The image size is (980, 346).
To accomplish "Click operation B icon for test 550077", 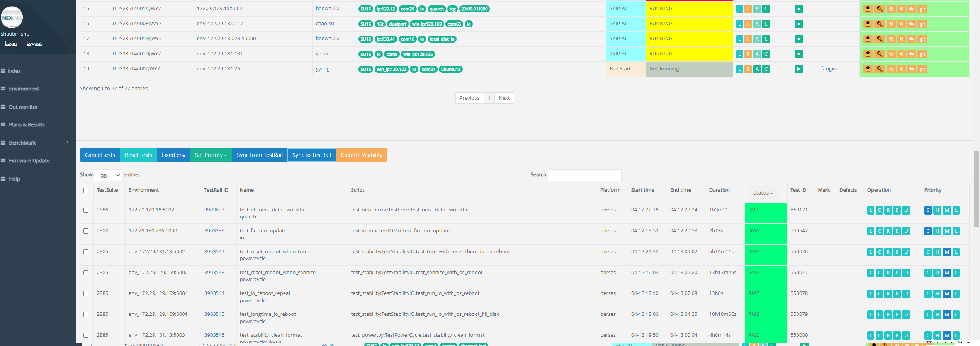I will click(897, 273).
